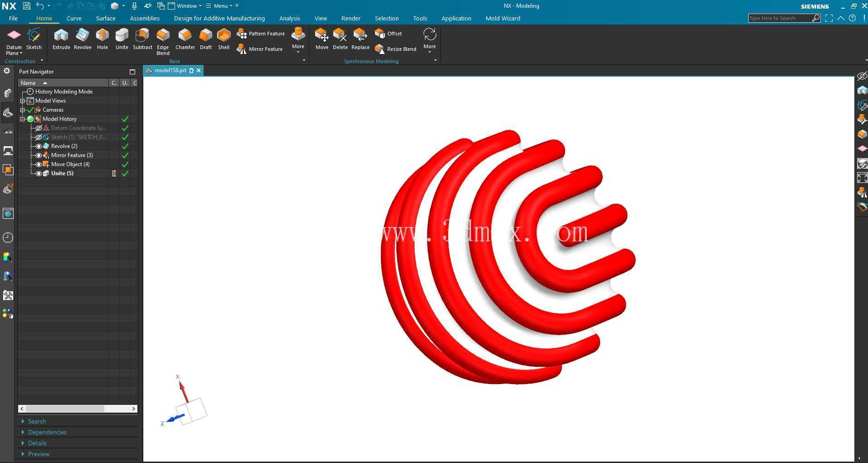The width and height of the screenshot is (868, 463).
Task: Choose the Draft tool
Action: (x=206, y=39)
